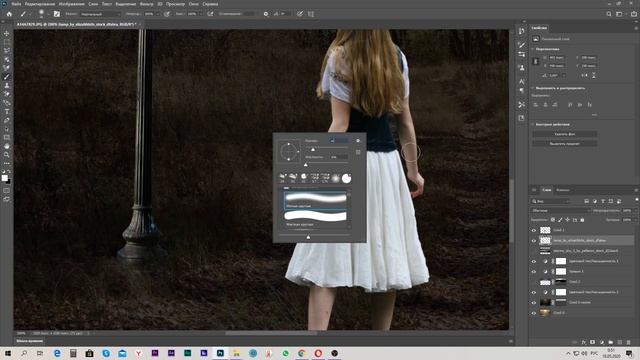Create a new group folder icon
The width and height of the screenshot is (640, 360).
(611, 342)
